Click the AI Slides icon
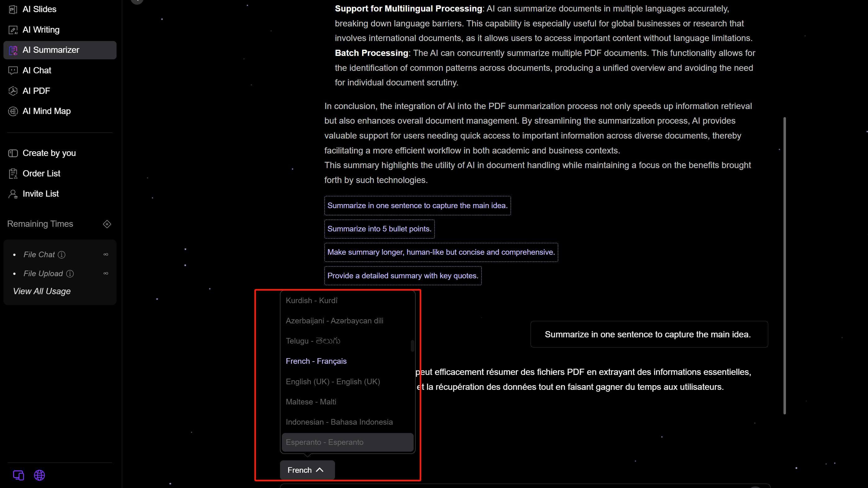Viewport: 868px width, 488px height. pyautogui.click(x=13, y=9)
